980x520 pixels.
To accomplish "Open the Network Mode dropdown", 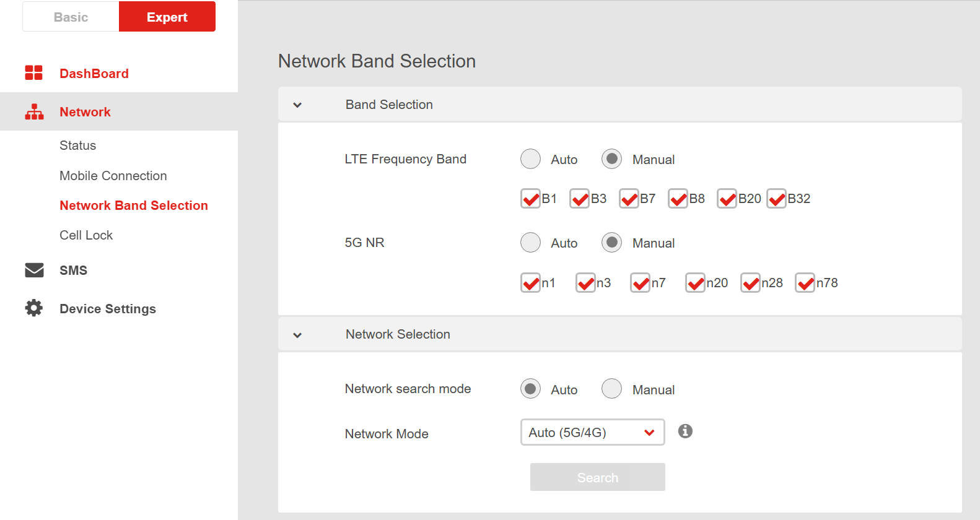I will coord(592,432).
